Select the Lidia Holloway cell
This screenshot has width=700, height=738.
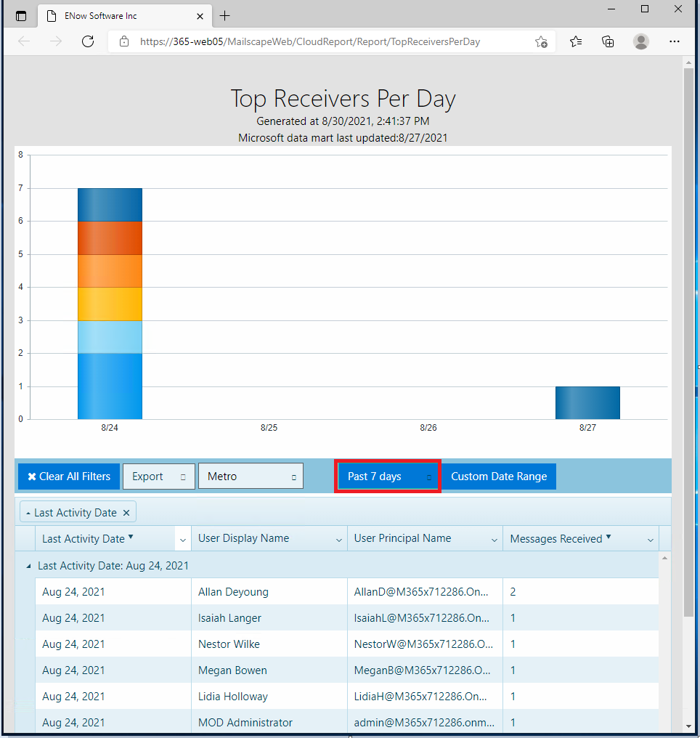269,696
